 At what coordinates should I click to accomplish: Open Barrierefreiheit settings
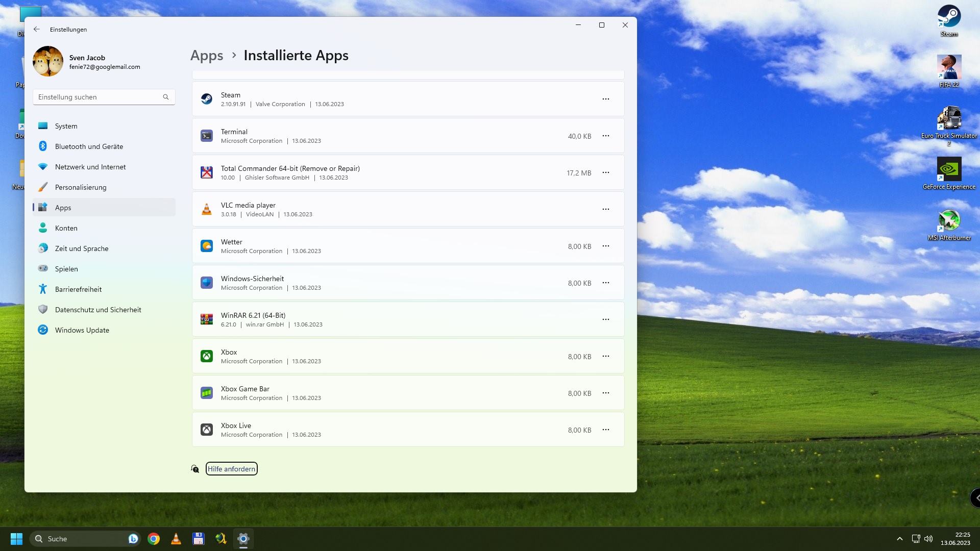coord(104,289)
